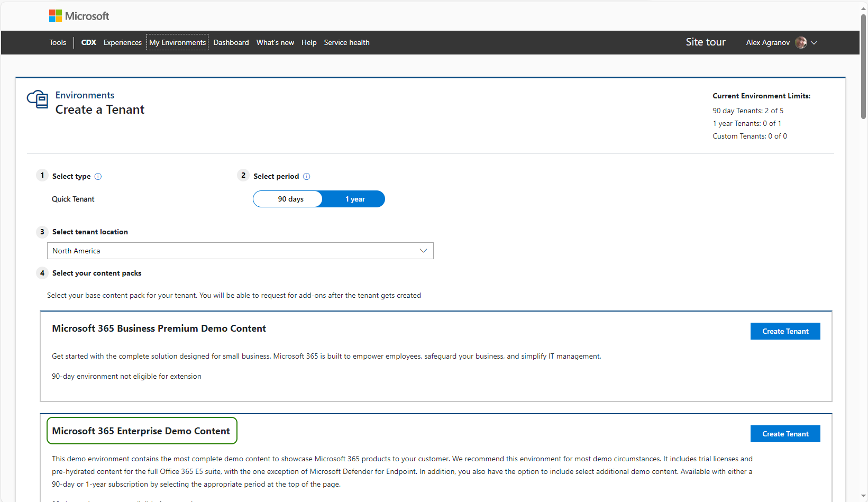
Task: Click the Quick Tenant type text
Action: 73,199
